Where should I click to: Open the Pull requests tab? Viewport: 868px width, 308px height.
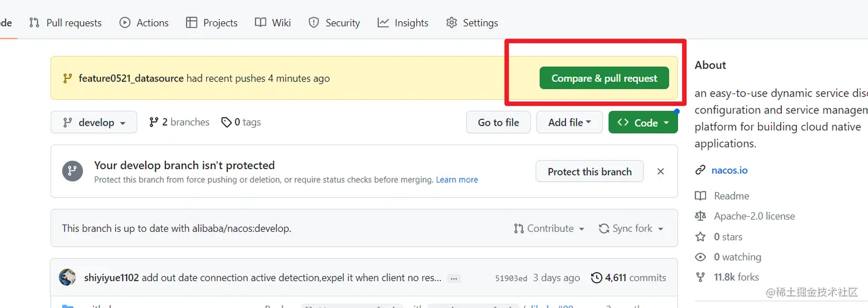click(x=65, y=23)
